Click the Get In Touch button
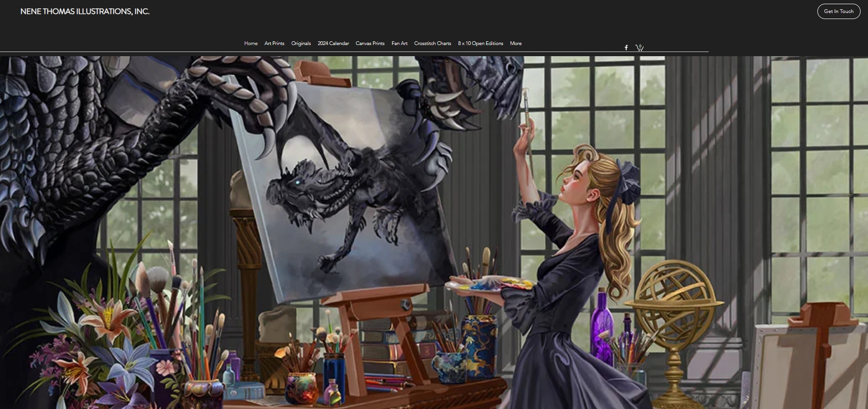 click(839, 11)
